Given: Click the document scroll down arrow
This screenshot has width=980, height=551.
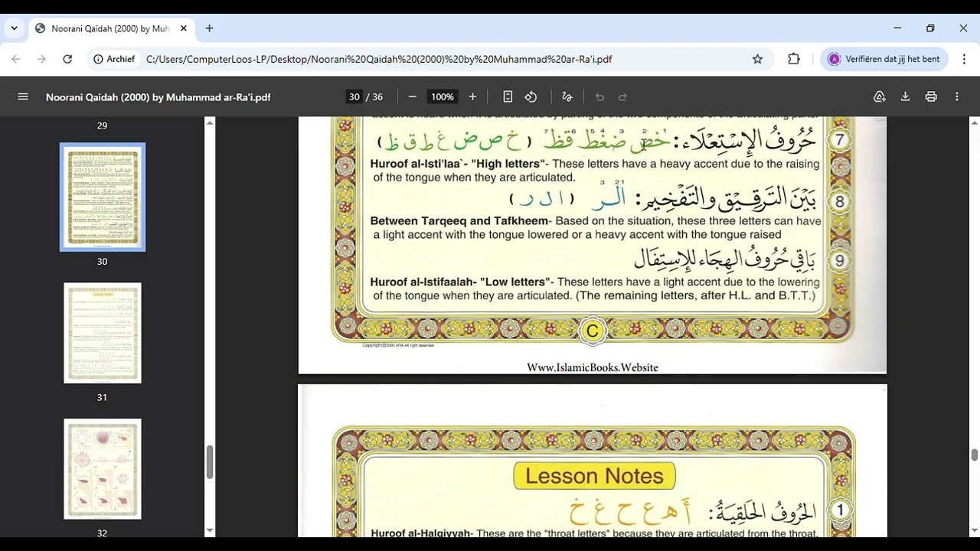Looking at the screenshot, I should (x=974, y=530).
